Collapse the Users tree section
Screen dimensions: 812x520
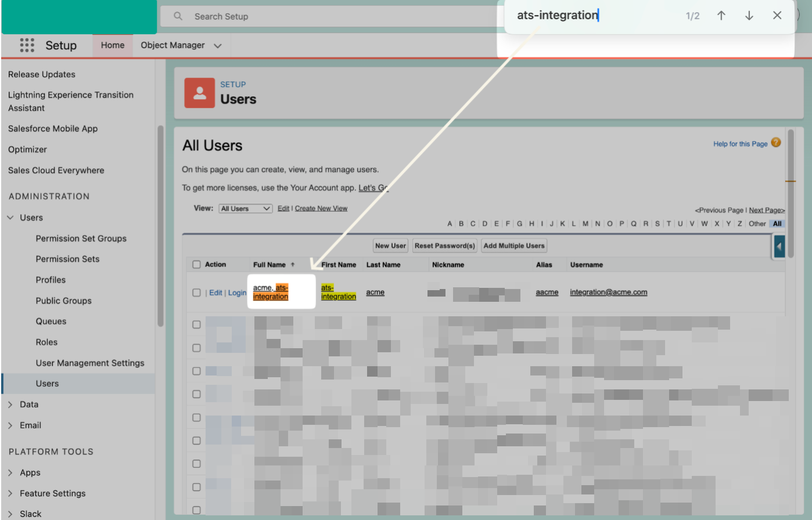tap(10, 218)
